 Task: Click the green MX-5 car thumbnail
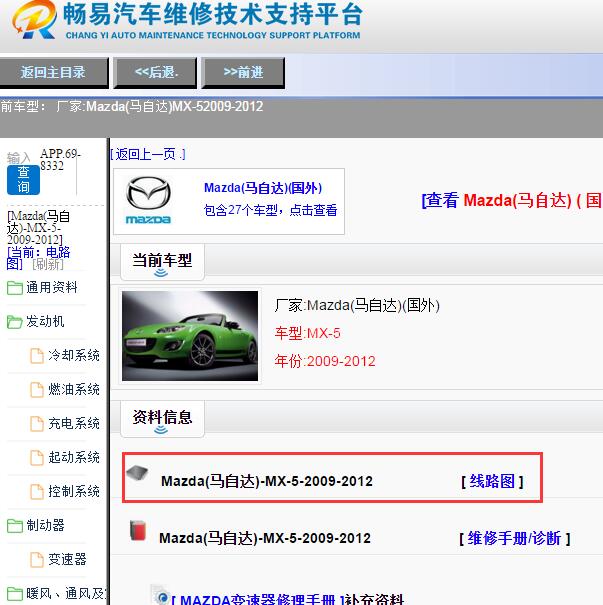coord(190,336)
